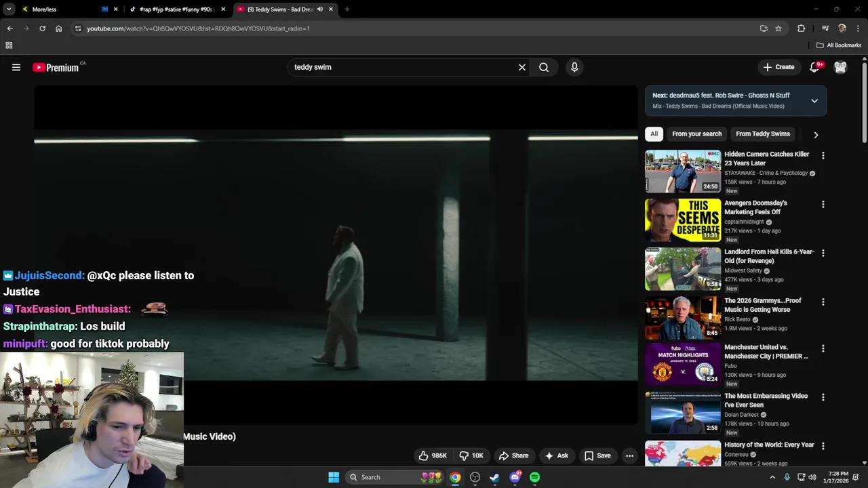Run the search with magnifier button
This screenshot has width=868, height=488.
coord(544,67)
